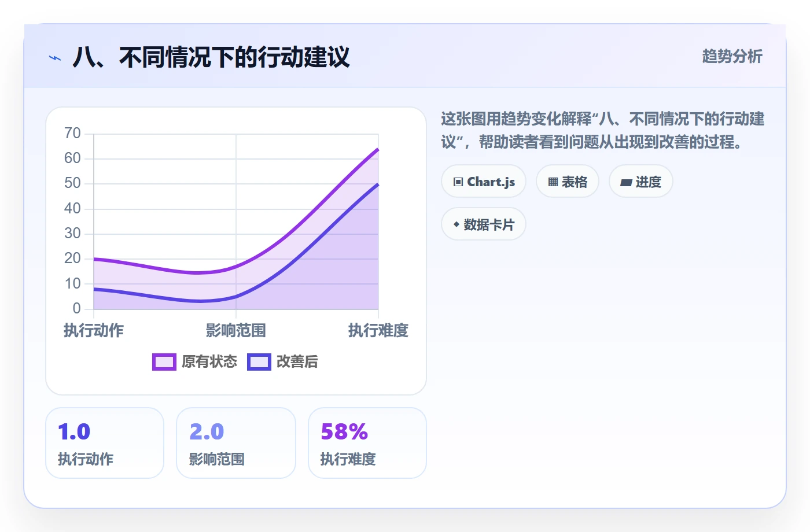Click the 执行难度 label in the stat card
The image size is (810, 532).
coord(348,459)
